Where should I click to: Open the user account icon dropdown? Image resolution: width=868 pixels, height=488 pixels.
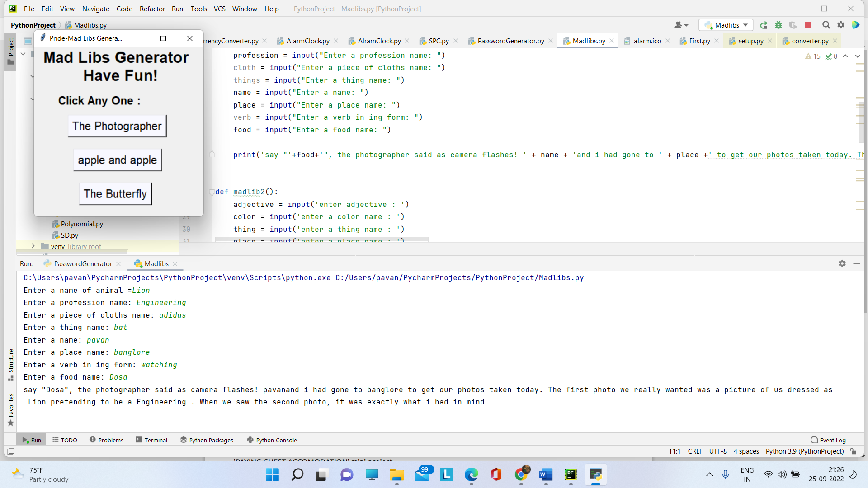click(x=681, y=25)
